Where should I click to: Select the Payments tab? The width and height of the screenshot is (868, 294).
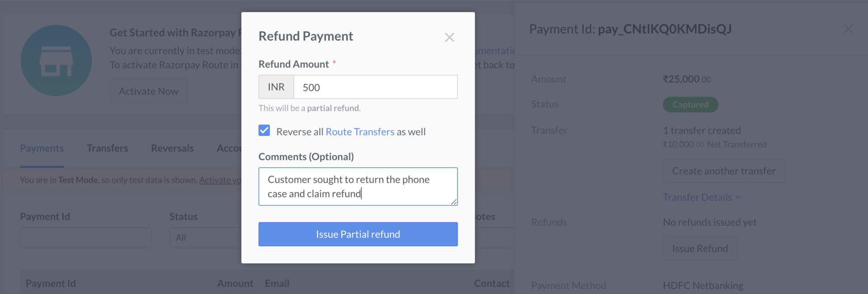(42, 148)
